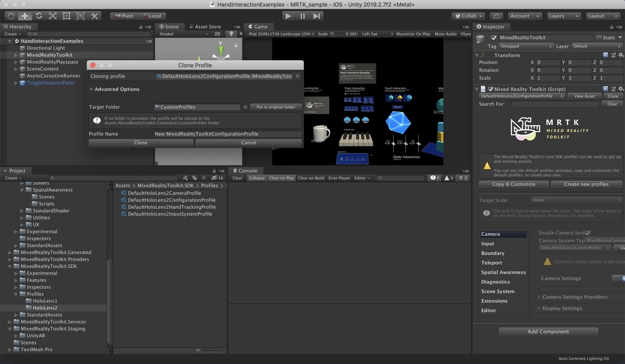This screenshot has height=364, width=625.
Task: Select the Move tool in the toolbar
Action: pos(24,16)
